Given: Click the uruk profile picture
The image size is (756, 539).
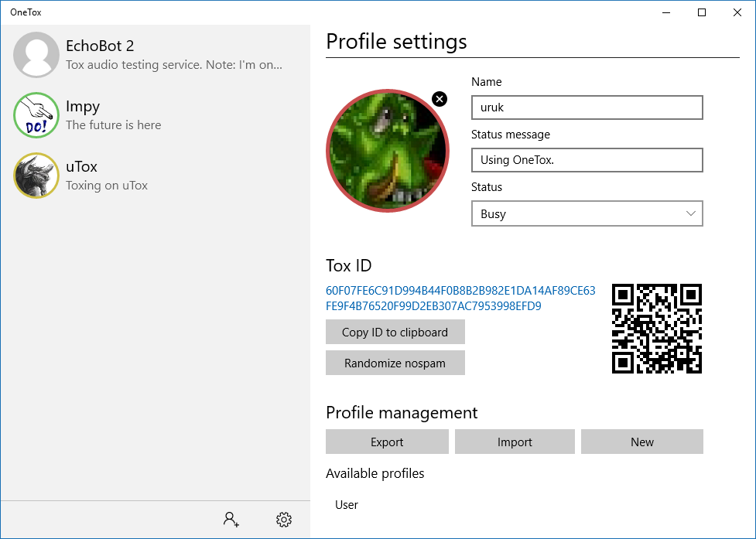Looking at the screenshot, I should [388, 150].
